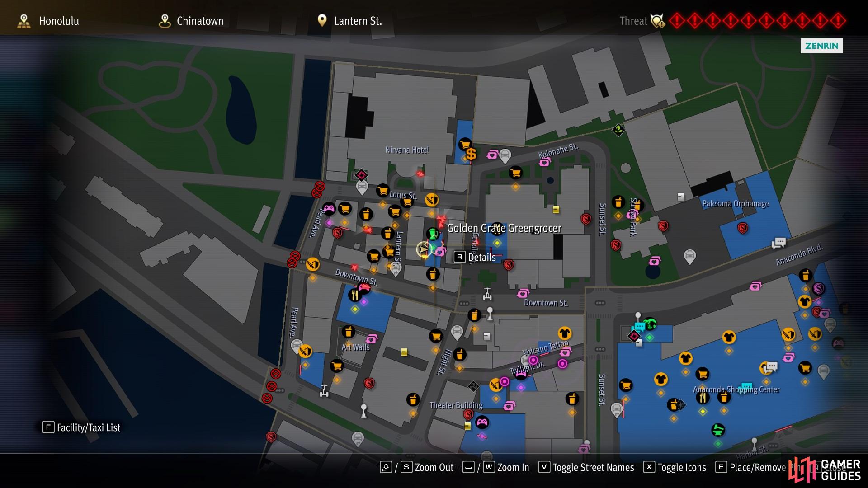
Task: Toggle Street Names with the V key prompt
Action: coord(586,467)
